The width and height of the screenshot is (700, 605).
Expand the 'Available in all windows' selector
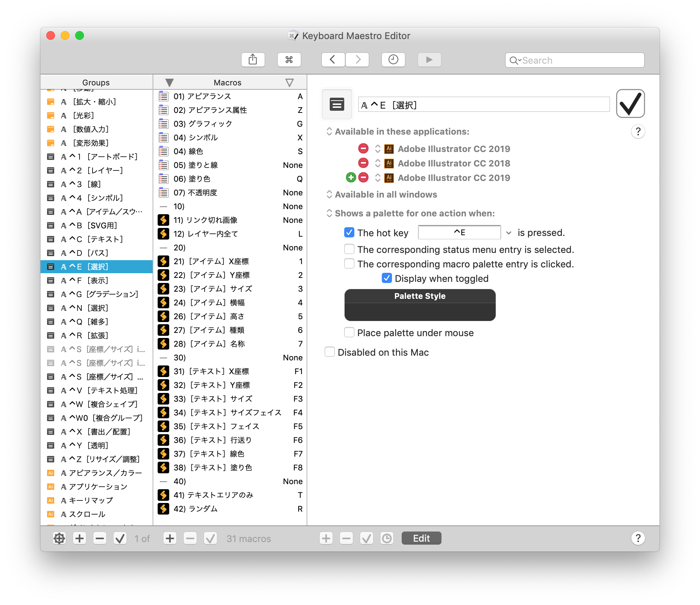(383, 195)
